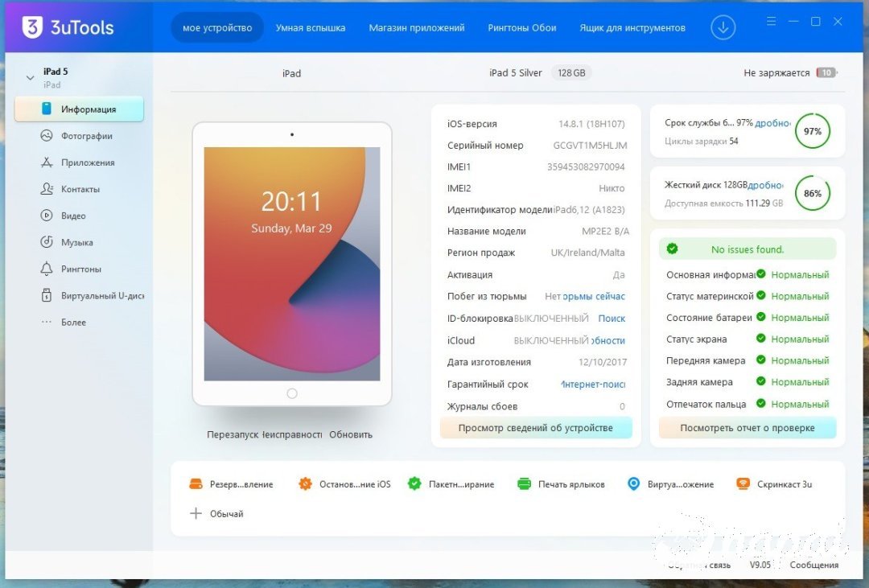Open Приложения in the sidebar
The height and width of the screenshot is (588, 869).
77,162
